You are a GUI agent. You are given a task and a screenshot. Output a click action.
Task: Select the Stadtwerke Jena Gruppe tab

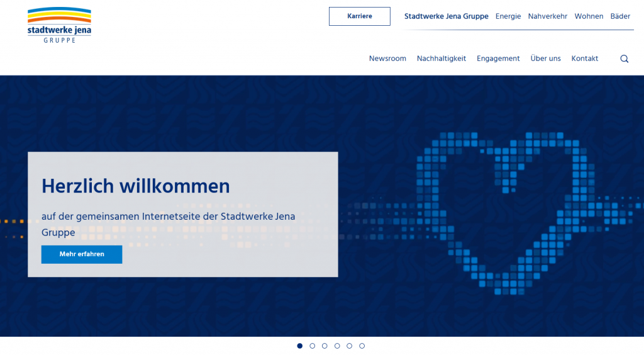446,16
